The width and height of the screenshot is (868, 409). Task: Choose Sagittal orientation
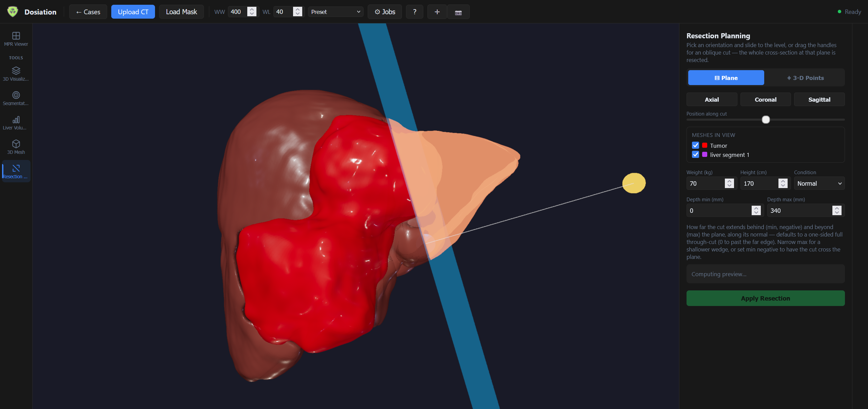click(819, 99)
